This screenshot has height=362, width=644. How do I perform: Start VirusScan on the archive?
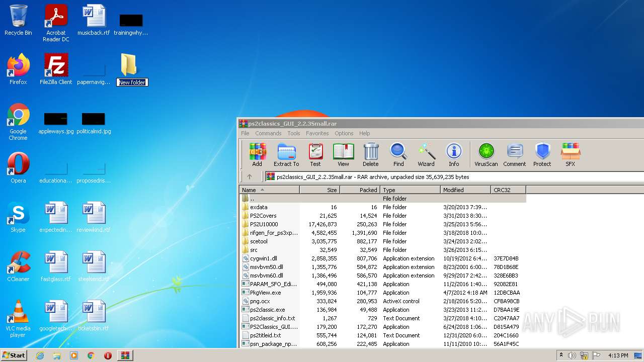point(486,155)
